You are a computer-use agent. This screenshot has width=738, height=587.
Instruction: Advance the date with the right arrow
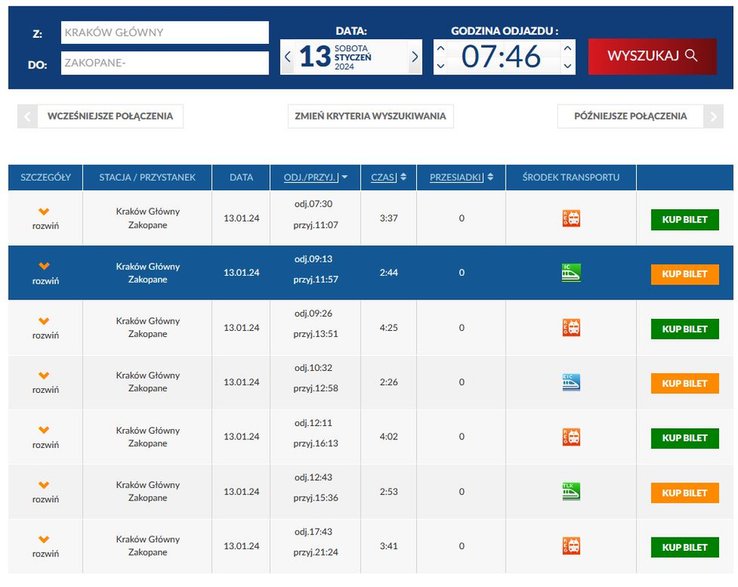(414, 57)
